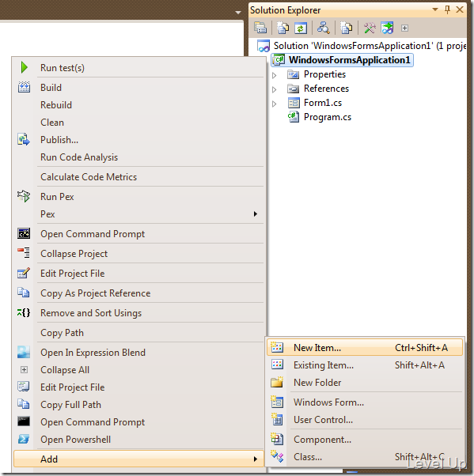This screenshot has height=476, width=474.
Task: Click the Copy As Project Reference icon
Action: [24, 293]
